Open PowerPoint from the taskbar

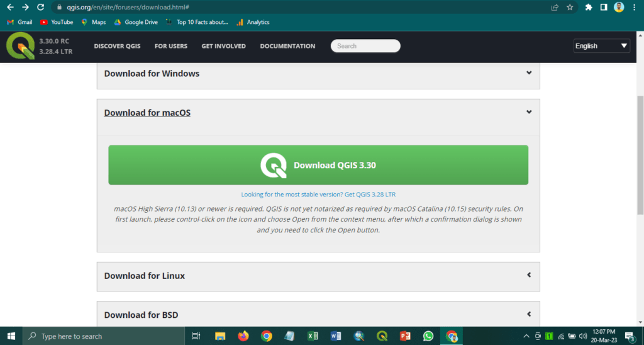[405, 336]
